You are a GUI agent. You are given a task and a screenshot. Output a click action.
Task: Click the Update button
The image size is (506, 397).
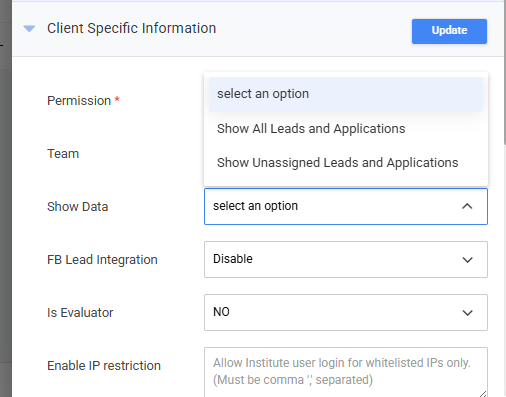(449, 31)
